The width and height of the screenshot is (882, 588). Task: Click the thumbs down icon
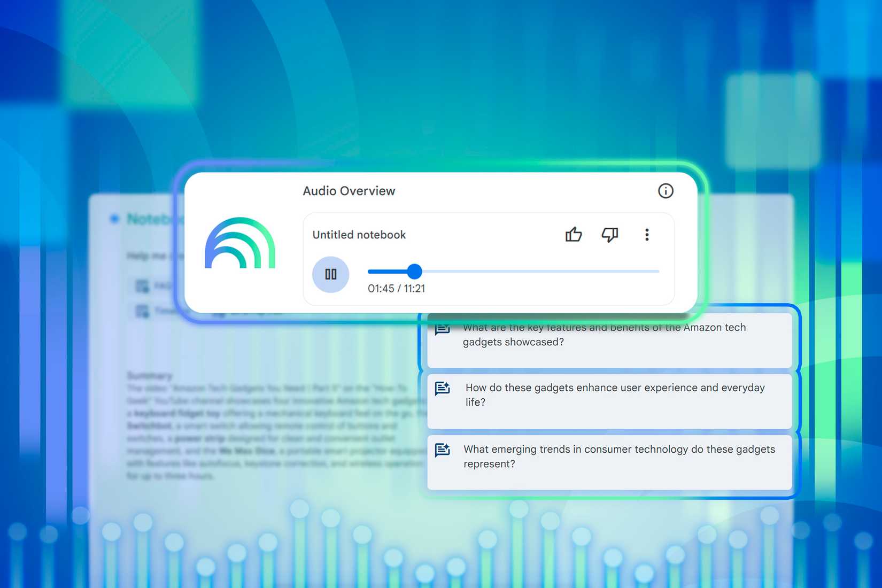pyautogui.click(x=610, y=235)
